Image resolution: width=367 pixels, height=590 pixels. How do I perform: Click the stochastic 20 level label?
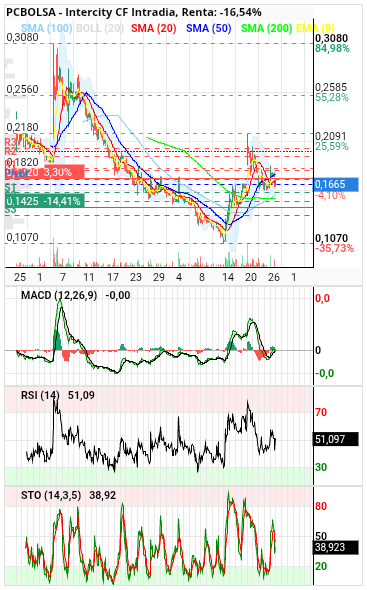tap(321, 566)
